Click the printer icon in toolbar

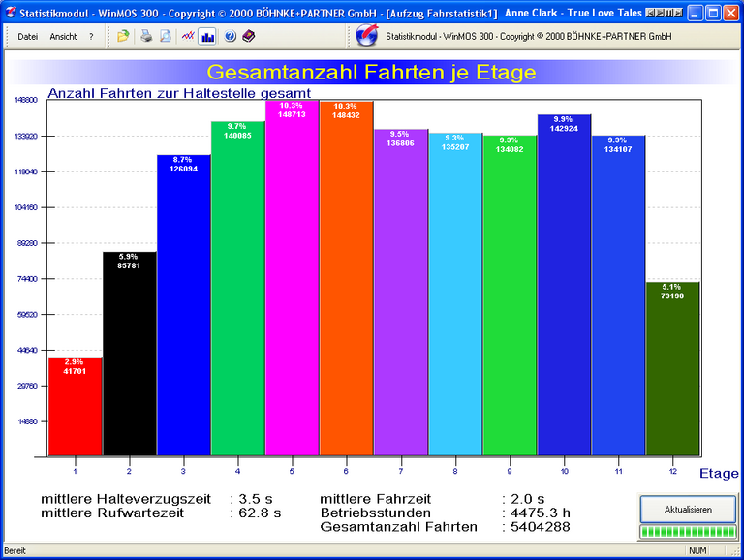point(145,36)
